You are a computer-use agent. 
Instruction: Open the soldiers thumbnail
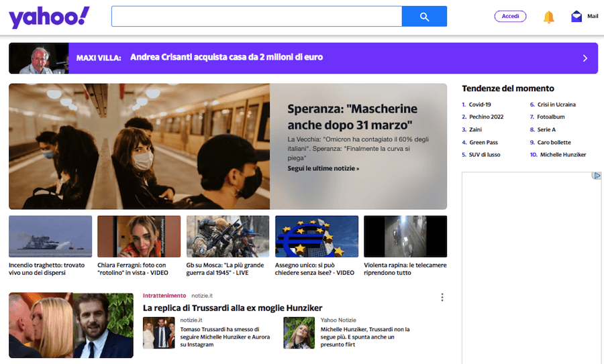pos(228,236)
